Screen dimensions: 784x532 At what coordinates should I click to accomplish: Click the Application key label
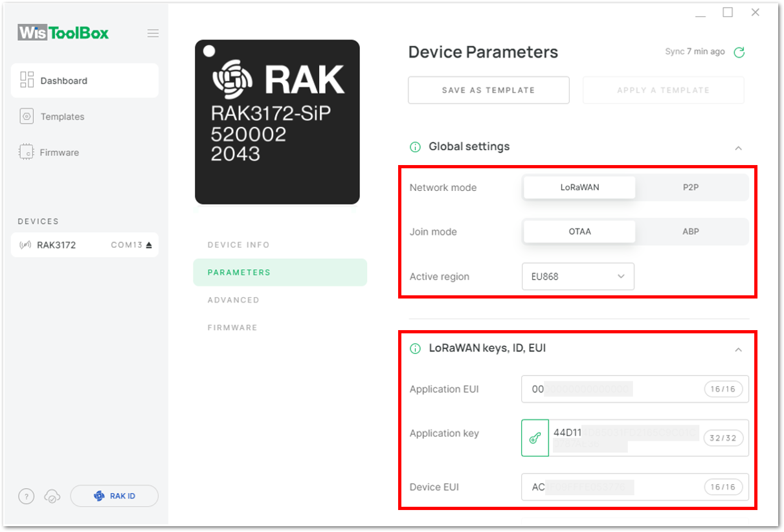[444, 434]
